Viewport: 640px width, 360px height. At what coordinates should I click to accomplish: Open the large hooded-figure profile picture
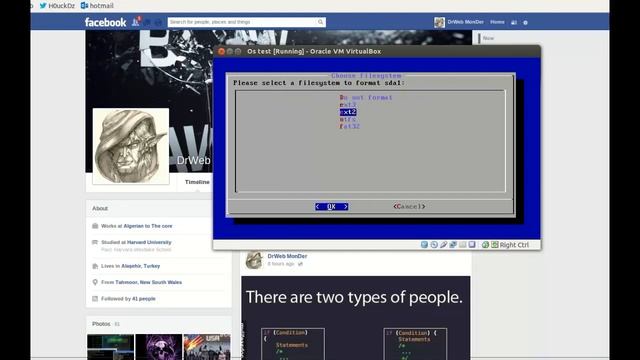point(131,146)
